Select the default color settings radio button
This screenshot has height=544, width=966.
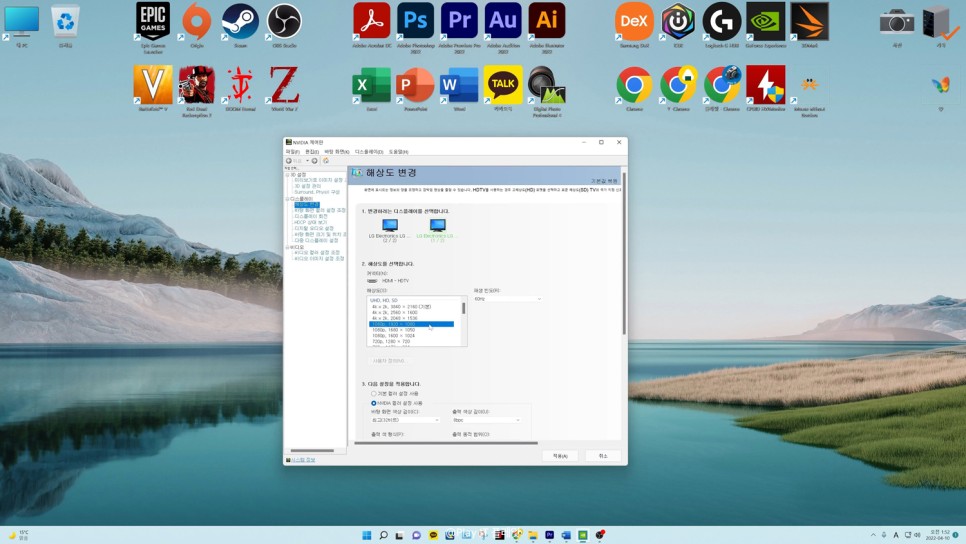pyautogui.click(x=373, y=393)
